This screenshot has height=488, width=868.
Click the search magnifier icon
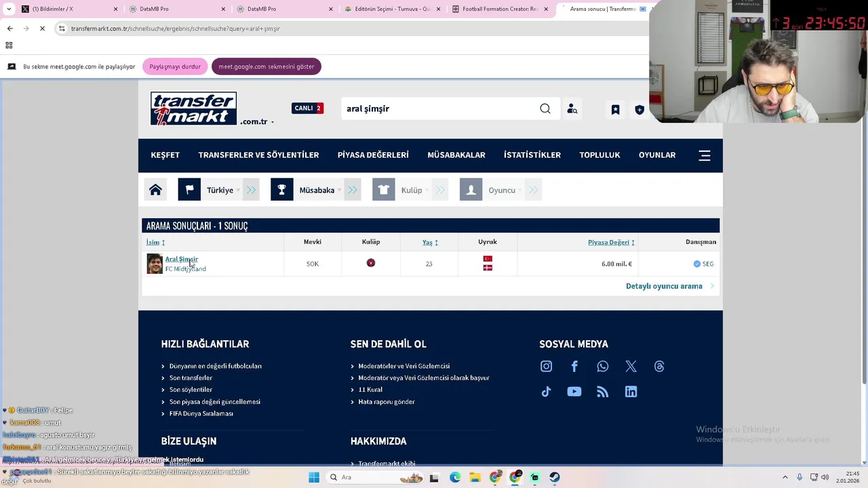click(545, 108)
